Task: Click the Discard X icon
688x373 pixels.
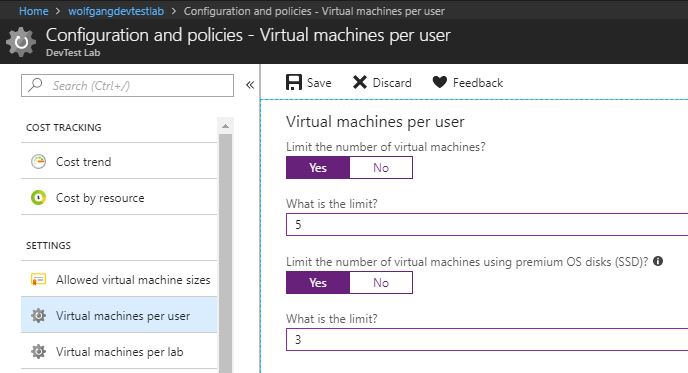Action: [360, 82]
